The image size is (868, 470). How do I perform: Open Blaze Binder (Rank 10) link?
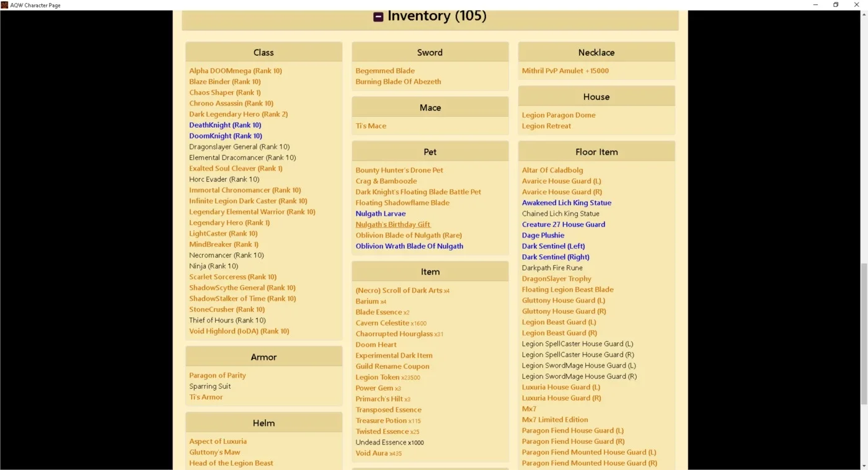[x=225, y=82]
